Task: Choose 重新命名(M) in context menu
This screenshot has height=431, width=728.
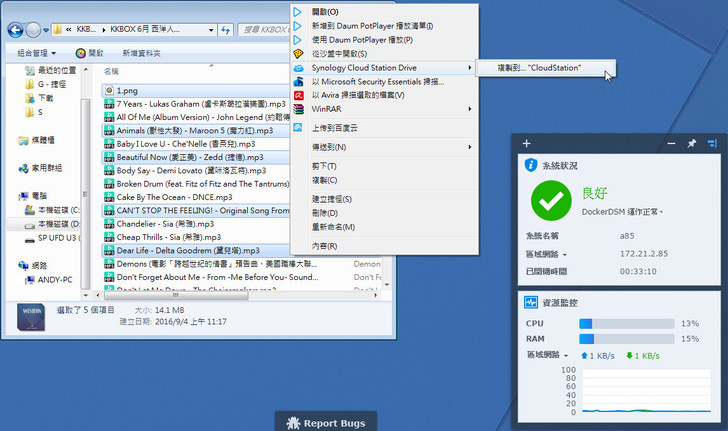Action: 384,227
